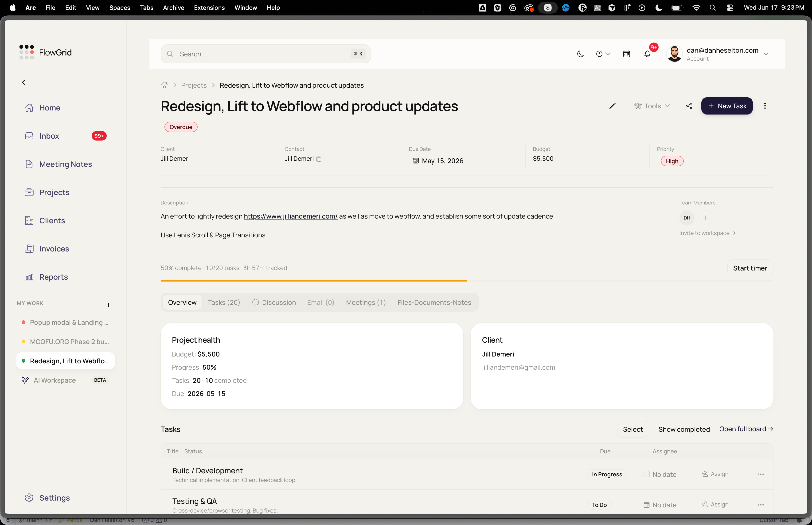Switch to the Overview tab

pos(182,302)
